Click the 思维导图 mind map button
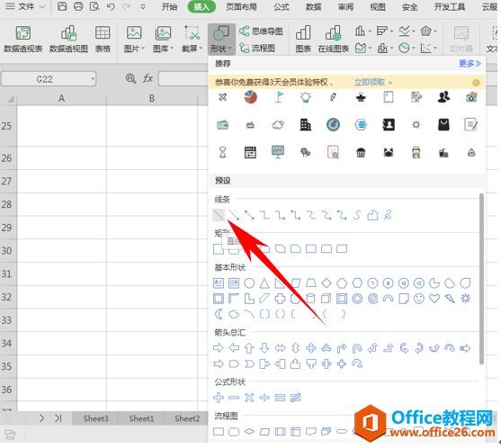 pos(261,31)
